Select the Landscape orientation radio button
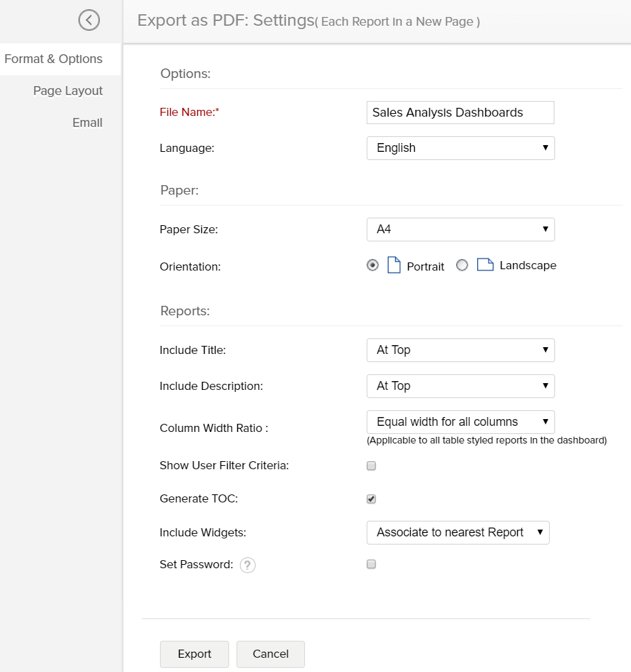Screen dimensions: 631x672 pyautogui.click(x=462, y=266)
